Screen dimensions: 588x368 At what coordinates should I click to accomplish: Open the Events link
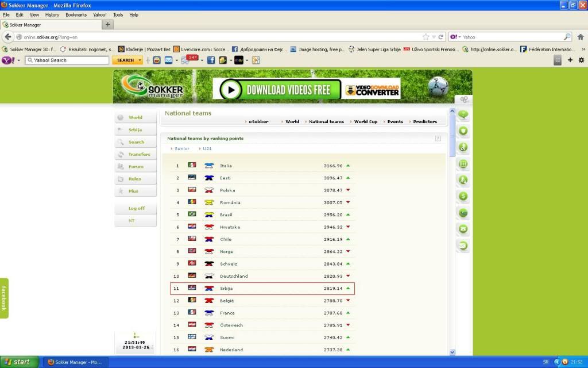coord(395,121)
